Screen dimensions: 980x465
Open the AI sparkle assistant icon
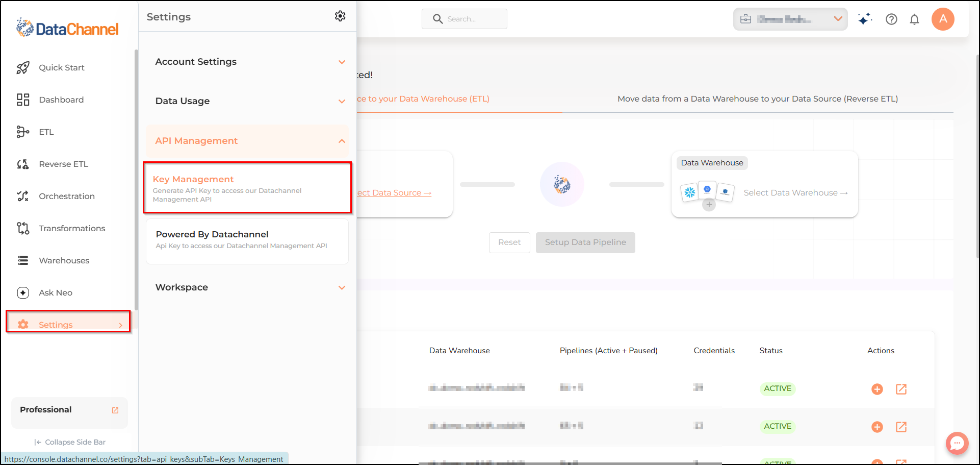pos(865,19)
